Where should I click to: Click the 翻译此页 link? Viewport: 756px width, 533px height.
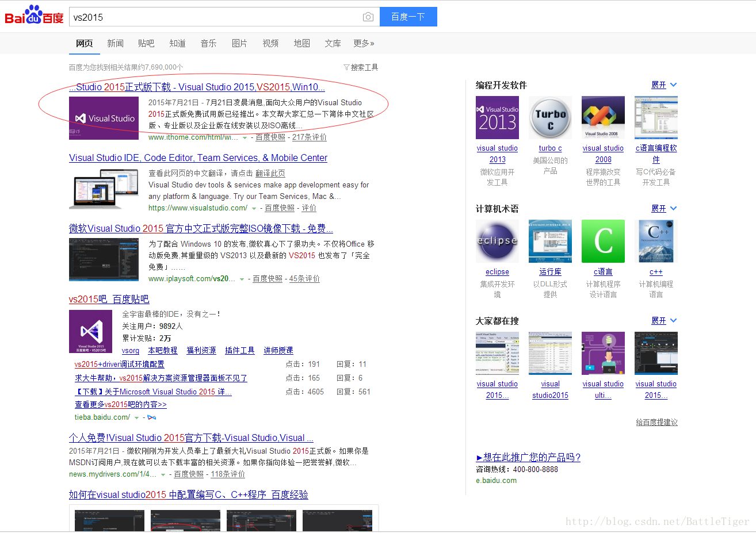point(270,174)
